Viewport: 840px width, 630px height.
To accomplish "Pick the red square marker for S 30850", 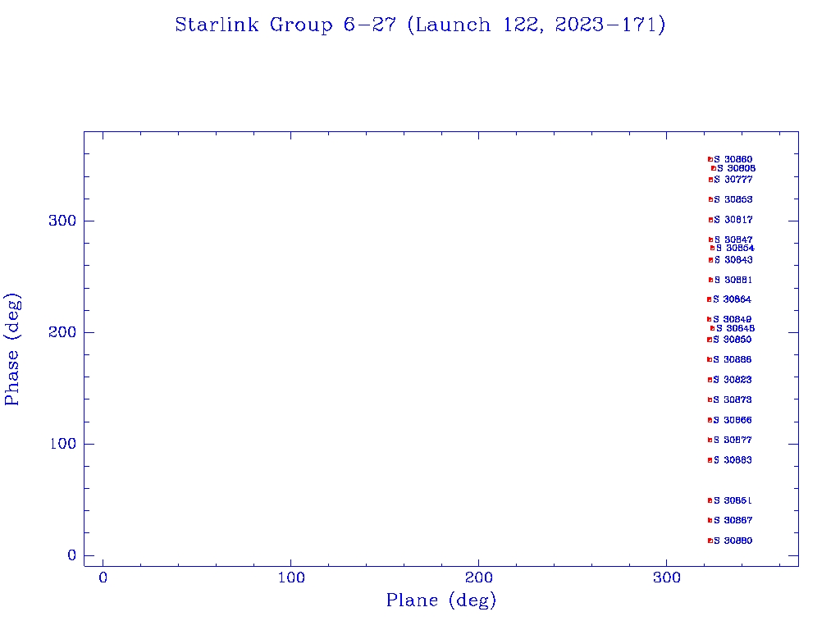I will (710, 340).
